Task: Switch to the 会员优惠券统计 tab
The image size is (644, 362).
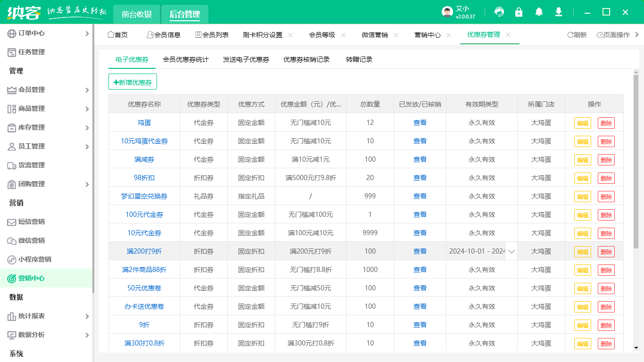Action: coord(187,60)
